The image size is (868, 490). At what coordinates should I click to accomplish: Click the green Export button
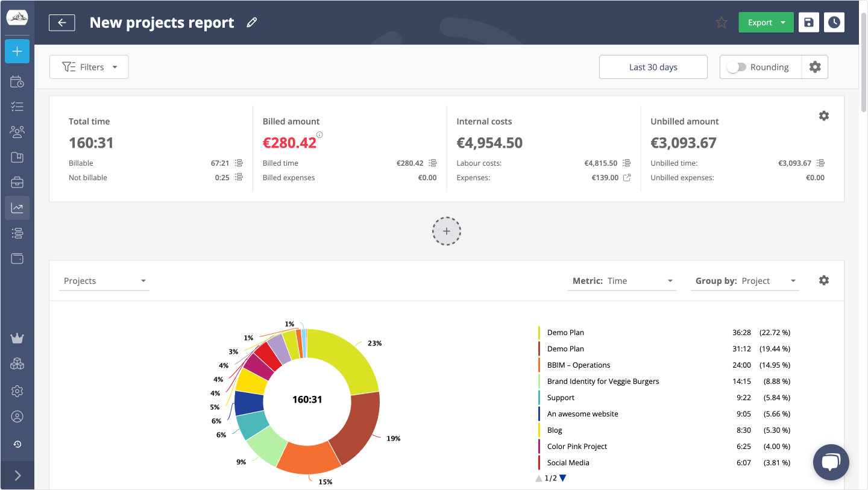(x=760, y=22)
